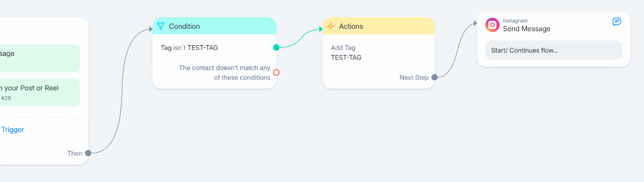644x182 pixels.
Task: Click the gray Next Step connector dot
Action: (434, 77)
